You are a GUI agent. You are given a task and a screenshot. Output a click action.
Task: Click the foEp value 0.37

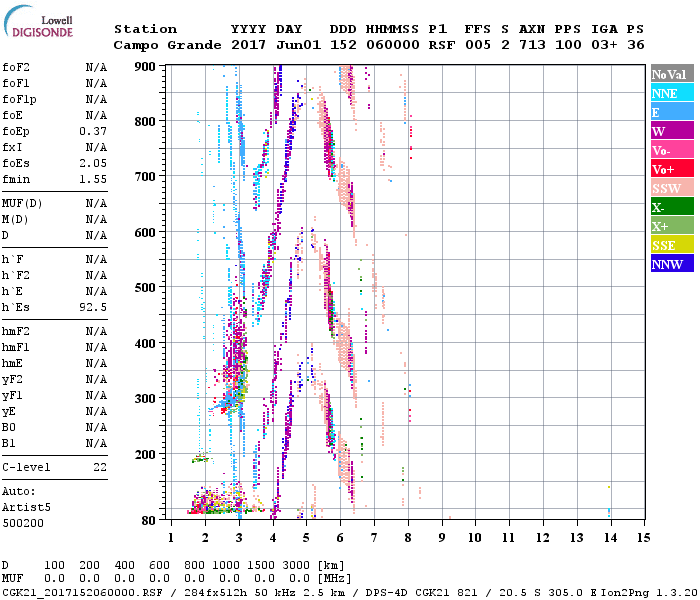point(93,131)
